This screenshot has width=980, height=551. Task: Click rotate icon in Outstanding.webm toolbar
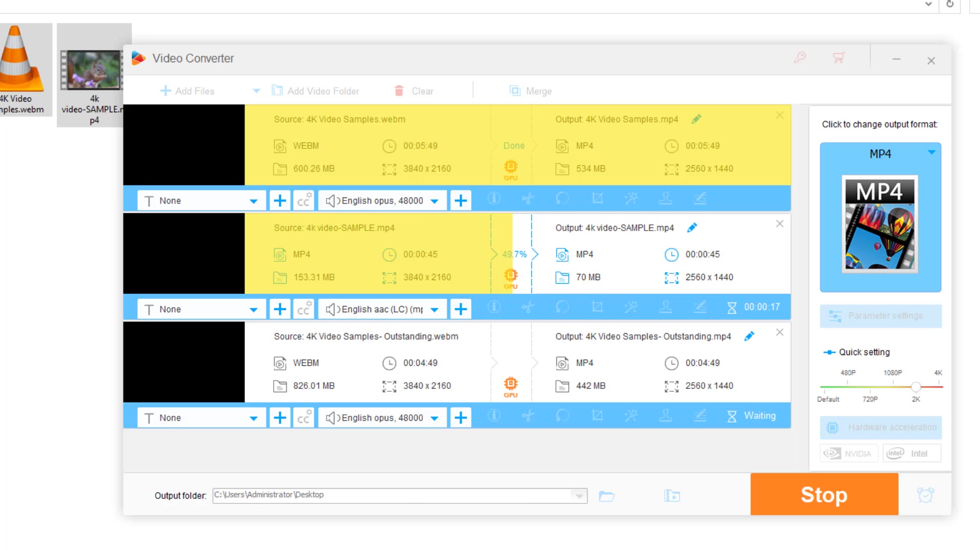pyautogui.click(x=562, y=416)
